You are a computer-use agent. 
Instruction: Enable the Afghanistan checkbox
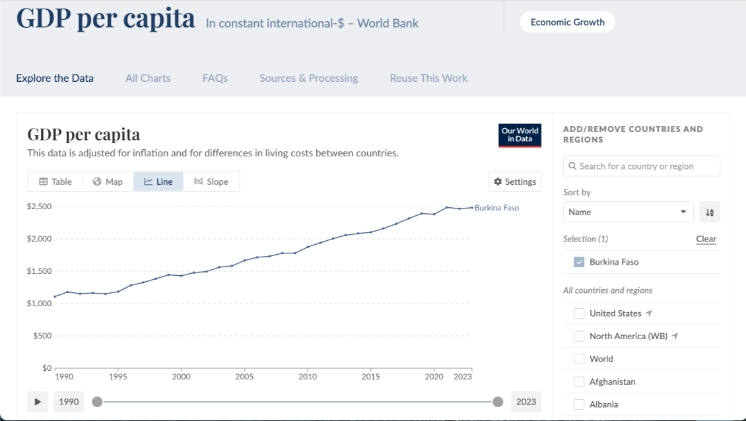pyautogui.click(x=579, y=382)
